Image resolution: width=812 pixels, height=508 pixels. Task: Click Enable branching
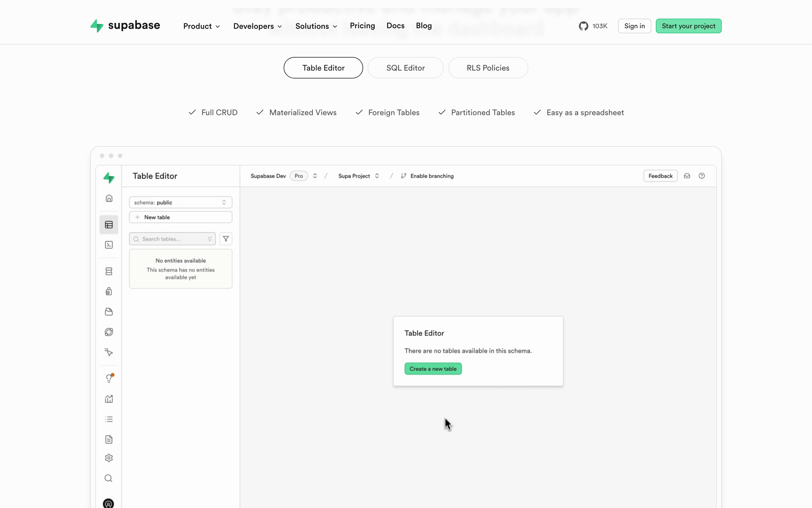click(x=427, y=176)
